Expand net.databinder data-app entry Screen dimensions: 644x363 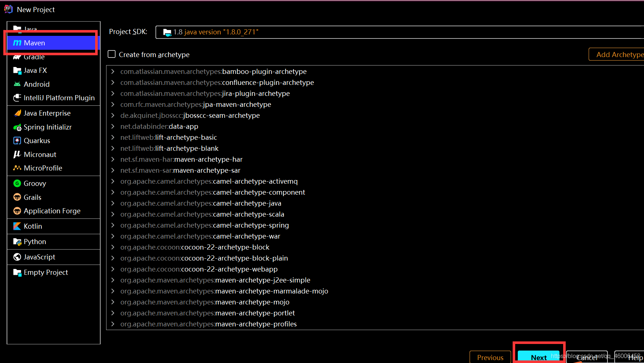113,126
